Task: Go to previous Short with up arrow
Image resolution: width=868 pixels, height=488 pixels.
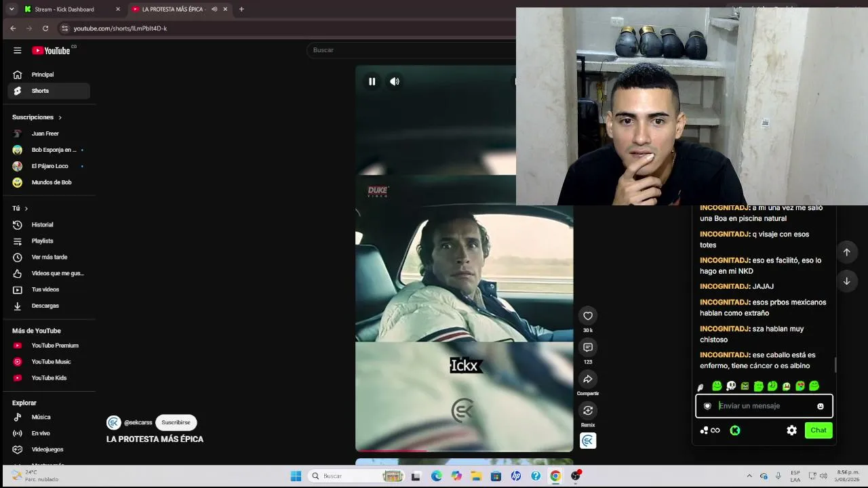Action: [846, 252]
